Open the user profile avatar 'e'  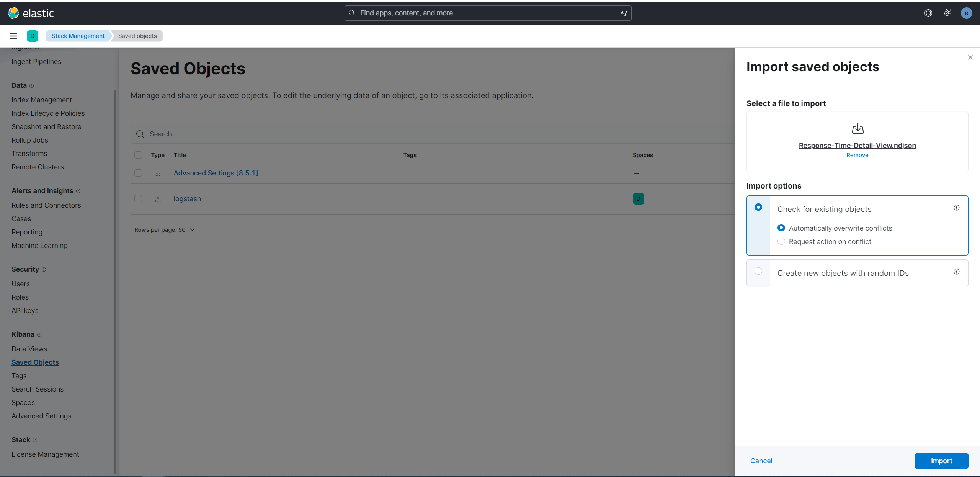[967, 13]
